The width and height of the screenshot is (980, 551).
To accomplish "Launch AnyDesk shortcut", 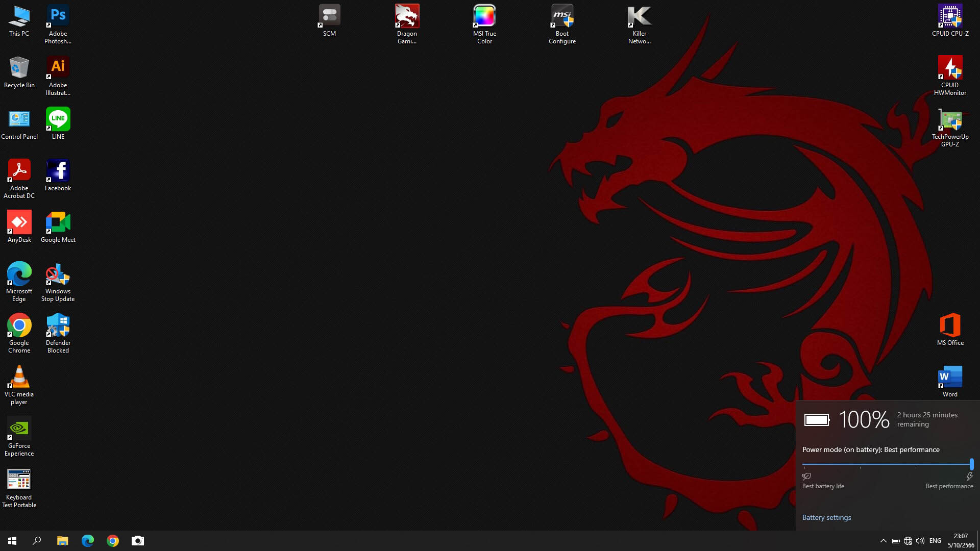I will [19, 227].
